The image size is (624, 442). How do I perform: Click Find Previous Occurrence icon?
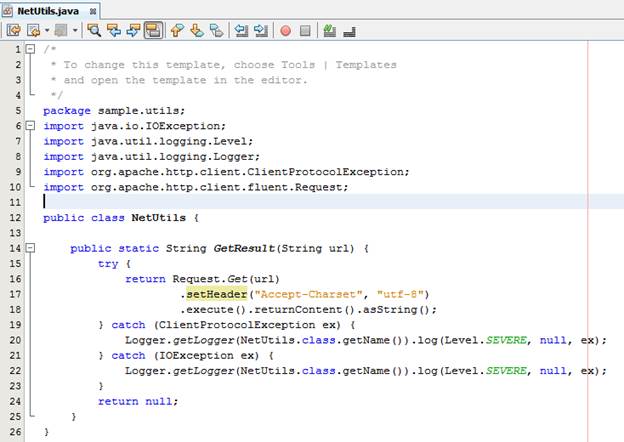point(114,30)
